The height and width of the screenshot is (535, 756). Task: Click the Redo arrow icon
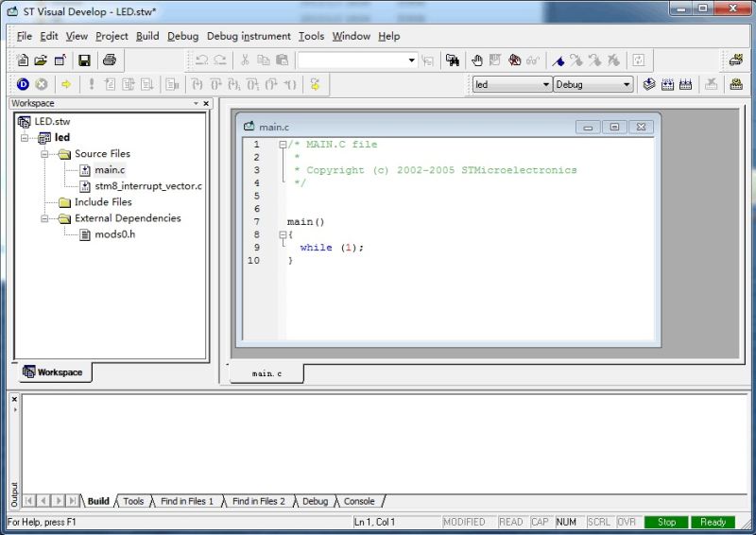(220, 60)
